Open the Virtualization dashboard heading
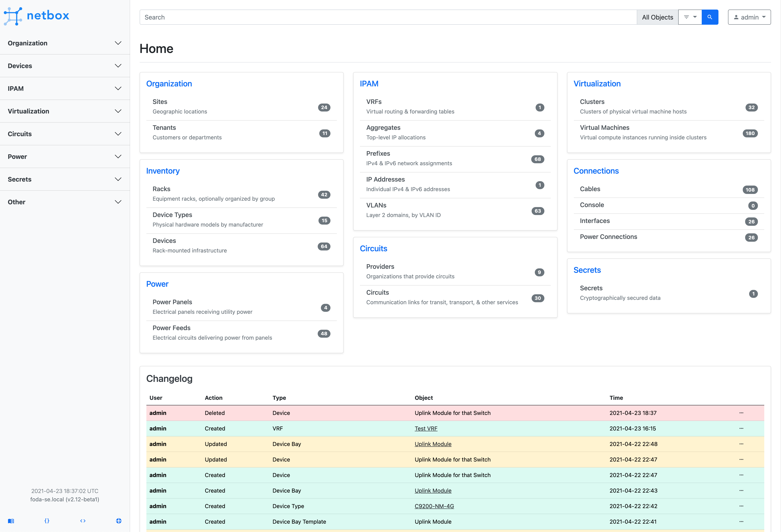781x532 pixels. (x=597, y=84)
